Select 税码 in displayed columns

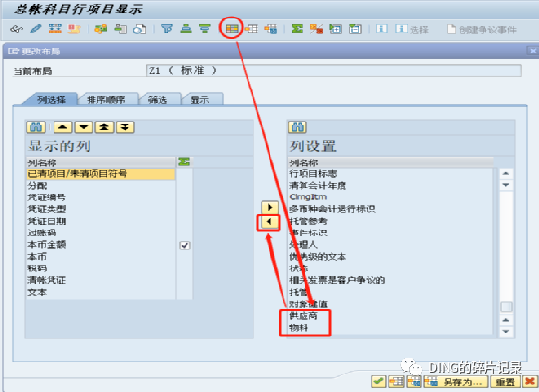tap(101, 268)
